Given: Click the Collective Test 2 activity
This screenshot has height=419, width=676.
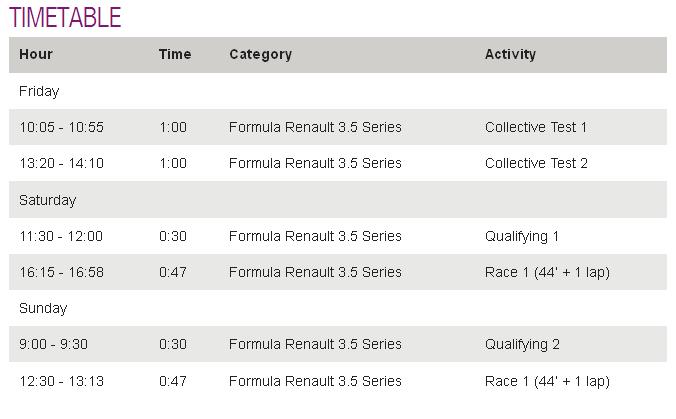Looking at the screenshot, I should coord(536,163).
